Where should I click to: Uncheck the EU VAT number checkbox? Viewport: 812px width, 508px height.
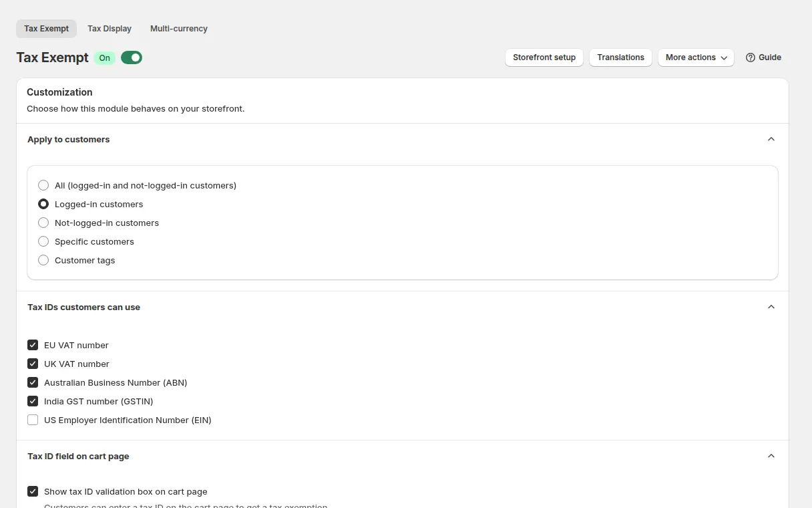click(33, 345)
